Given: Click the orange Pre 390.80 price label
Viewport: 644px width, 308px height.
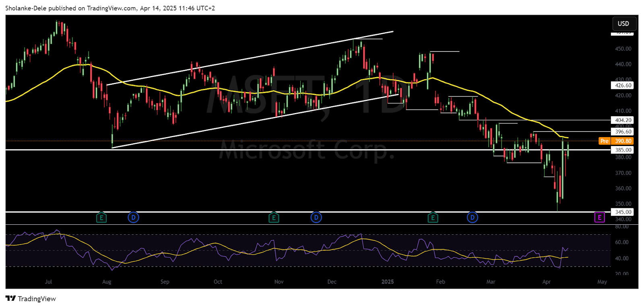Looking at the screenshot, I should click(616, 141).
